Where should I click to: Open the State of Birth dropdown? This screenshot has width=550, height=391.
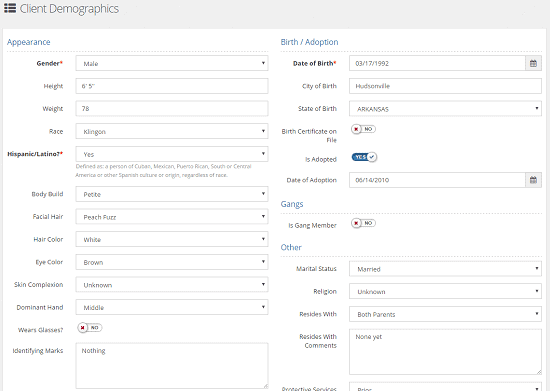[445, 109]
